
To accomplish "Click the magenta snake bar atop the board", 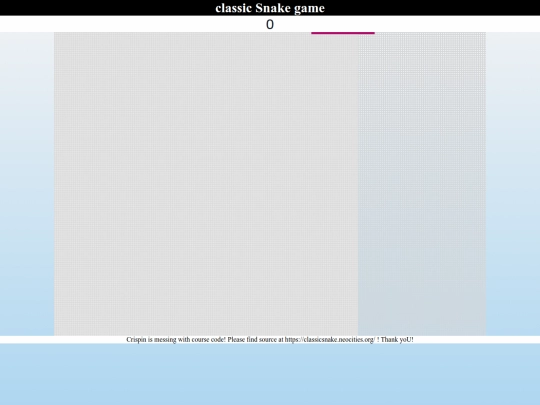I will pyautogui.click(x=343, y=33).
